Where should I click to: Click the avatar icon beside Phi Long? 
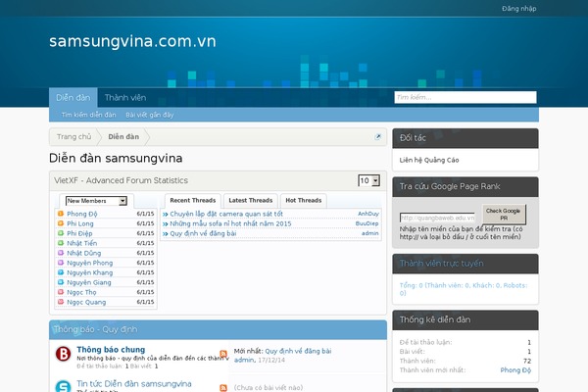61,223
